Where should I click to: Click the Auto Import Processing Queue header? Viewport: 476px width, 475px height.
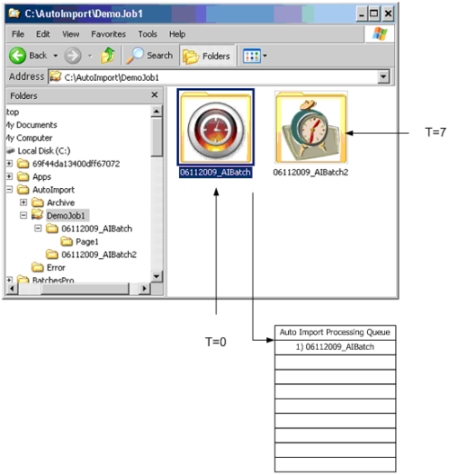click(x=335, y=332)
